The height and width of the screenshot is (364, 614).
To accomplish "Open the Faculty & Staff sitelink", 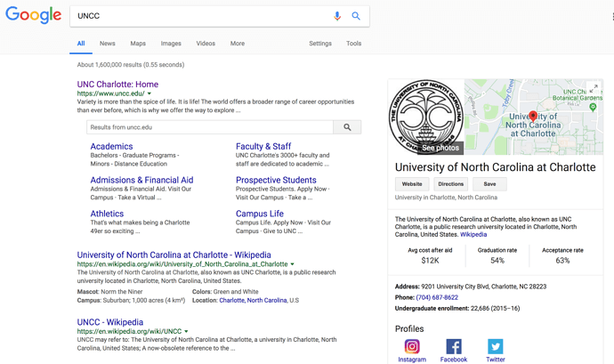I will 263,147.
